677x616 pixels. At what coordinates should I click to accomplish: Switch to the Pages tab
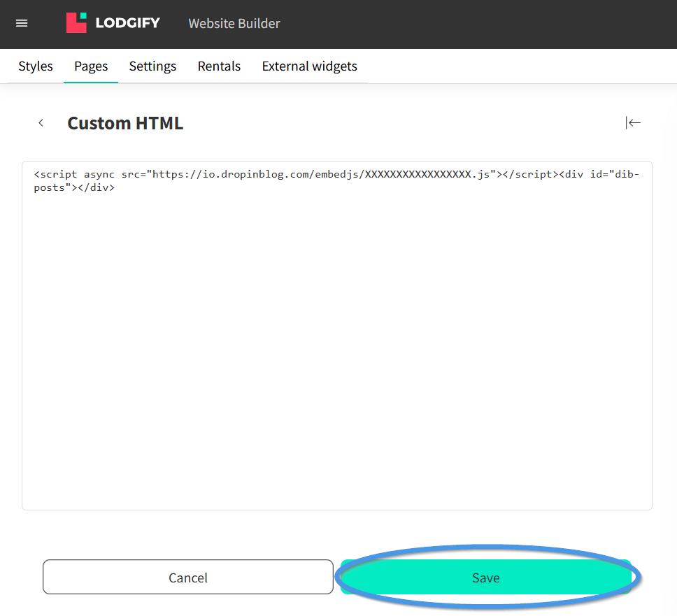pyautogui.click(x=91, y=66)
